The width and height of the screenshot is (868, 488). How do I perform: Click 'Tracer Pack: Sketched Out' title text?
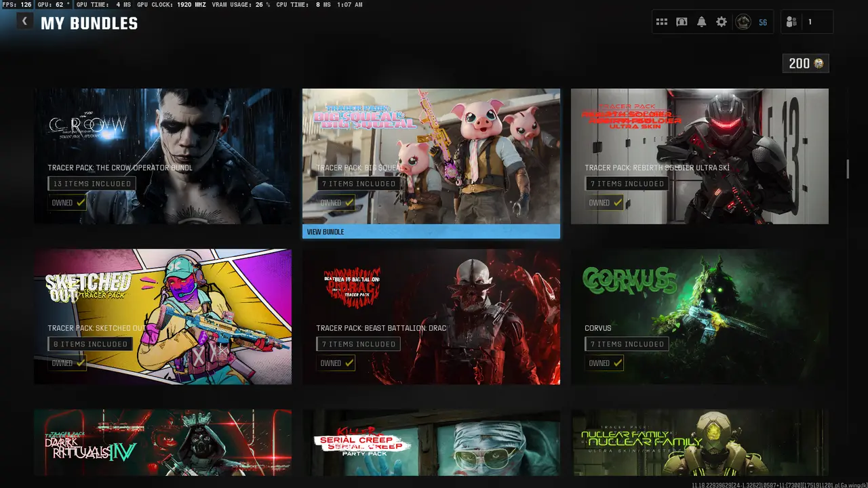coord(96,328)
